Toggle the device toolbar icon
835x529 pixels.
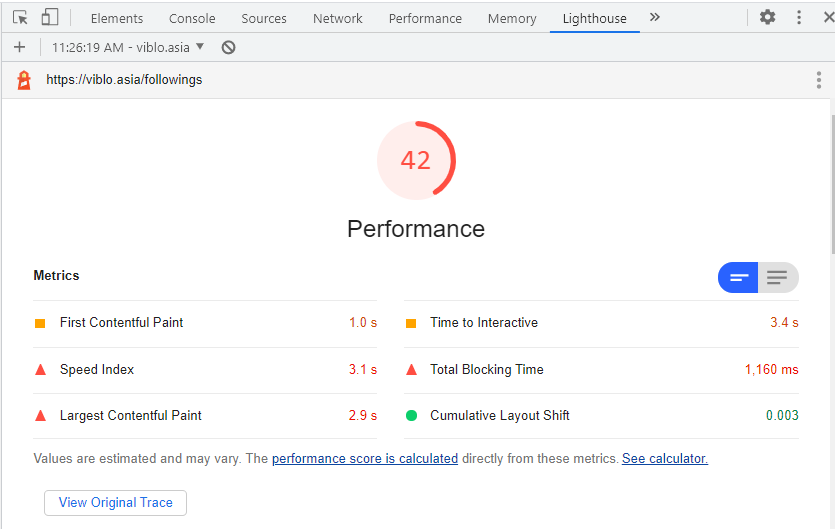point(50,17)
